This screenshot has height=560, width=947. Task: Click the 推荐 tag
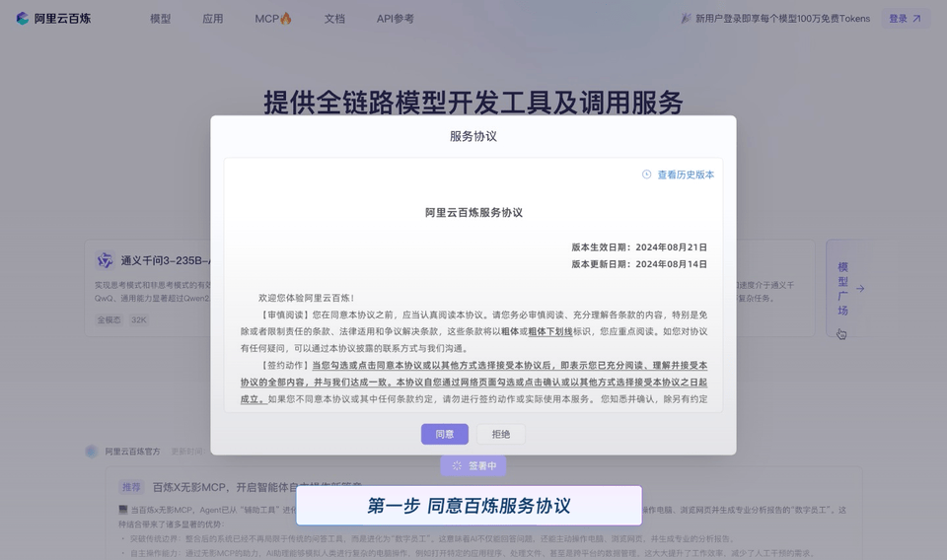[131, 487]
